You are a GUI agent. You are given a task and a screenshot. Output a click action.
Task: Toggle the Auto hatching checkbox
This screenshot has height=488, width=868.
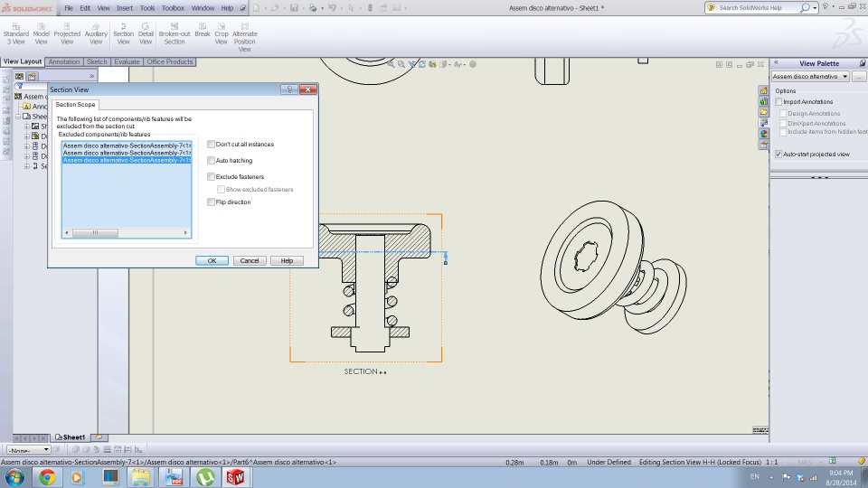(x=211, y=161)
